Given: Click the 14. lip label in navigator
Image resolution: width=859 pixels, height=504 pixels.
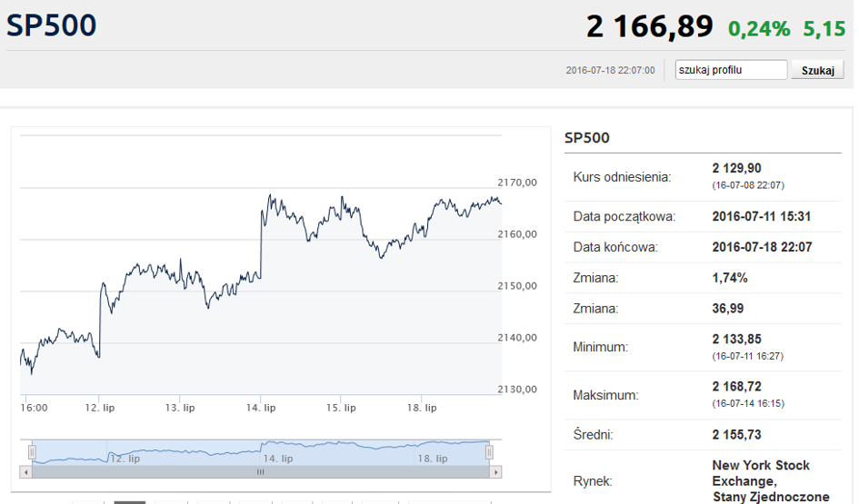Looking at the screenshot, I should pos(278,459).
